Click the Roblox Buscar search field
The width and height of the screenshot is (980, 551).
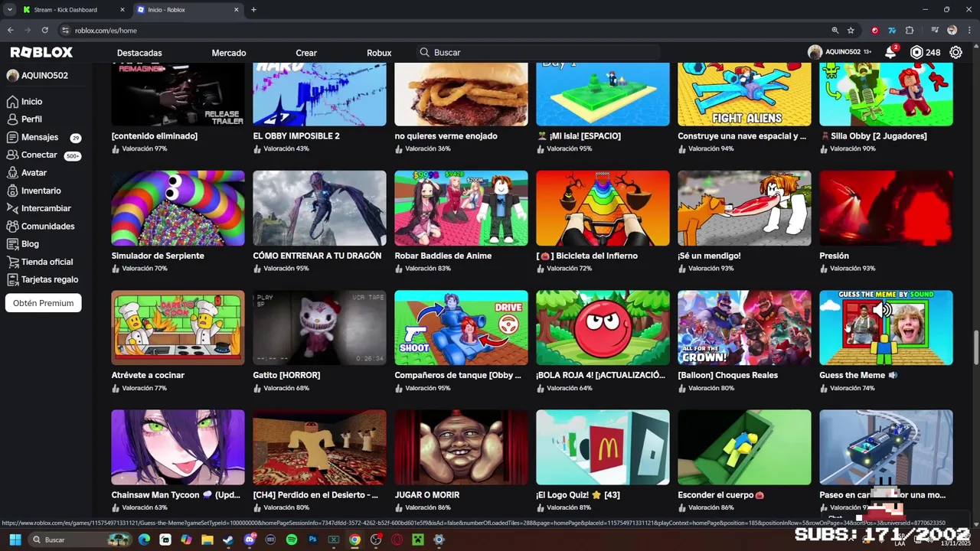[x=537, y=52]
